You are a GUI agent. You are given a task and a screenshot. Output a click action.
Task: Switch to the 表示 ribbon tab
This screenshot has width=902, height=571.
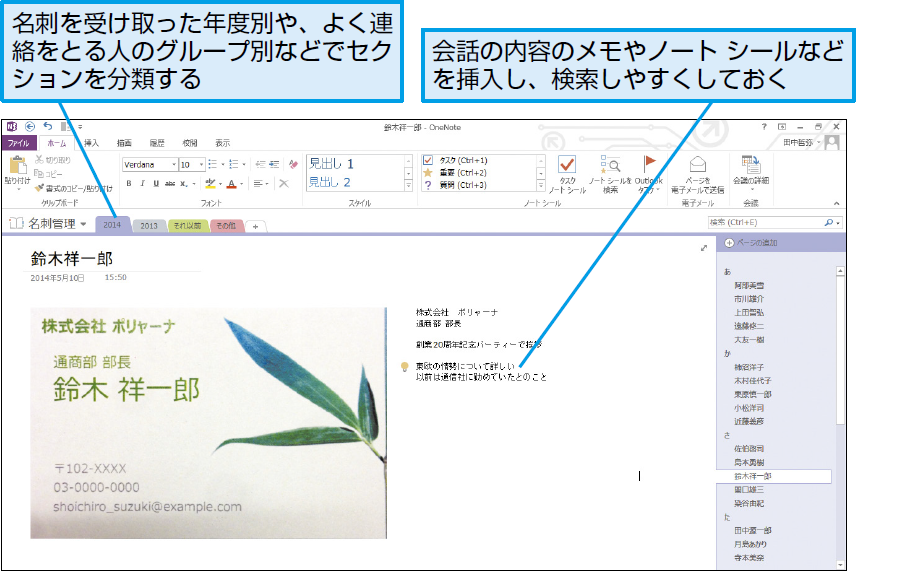223,143
